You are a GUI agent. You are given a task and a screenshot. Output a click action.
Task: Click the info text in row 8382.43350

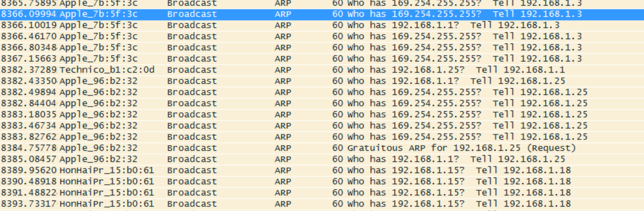coord(456,81)
